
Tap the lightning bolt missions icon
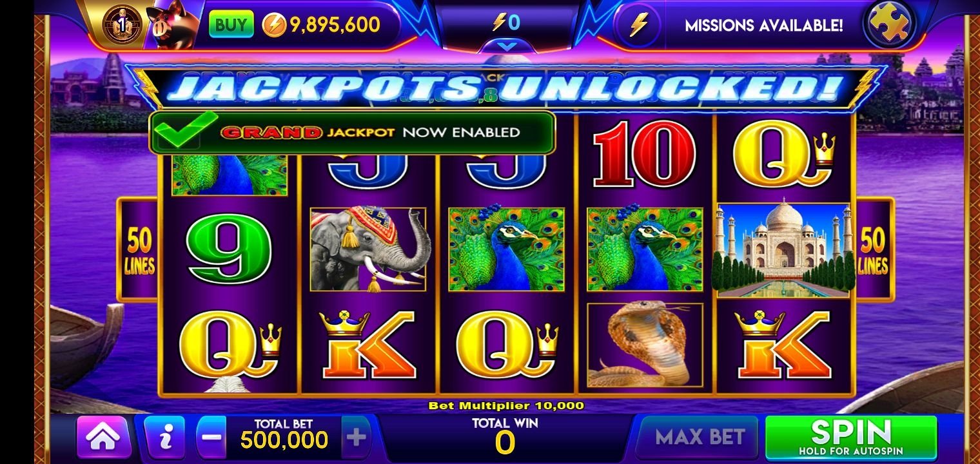638,25
